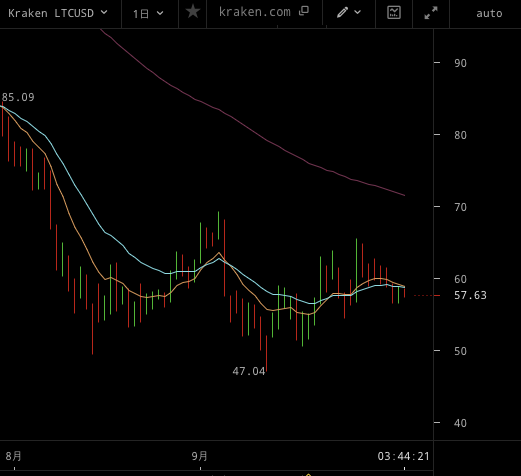Screen dimensions: 521x476
Task: Expand the Kraken LTCUSD symbol dropdown
Action: point(104,12)
